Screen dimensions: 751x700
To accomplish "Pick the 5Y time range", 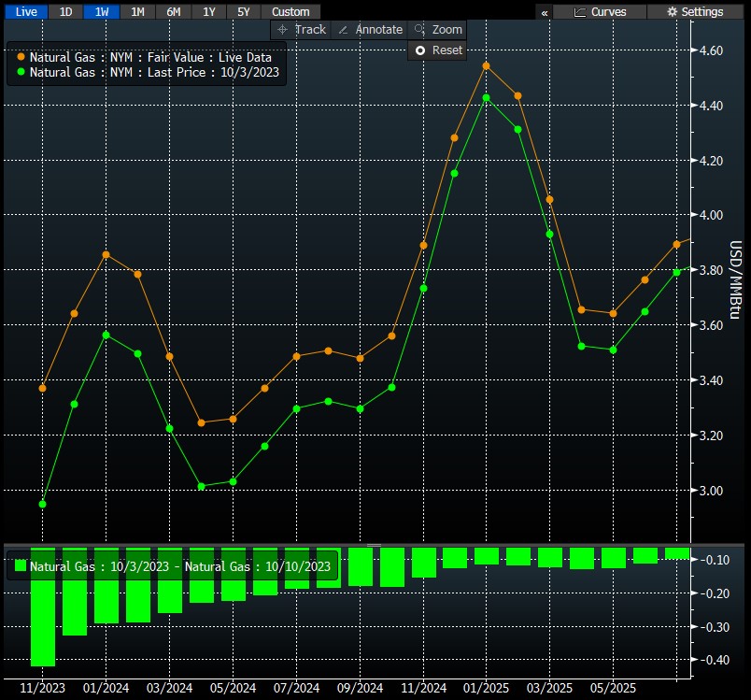I will (x=244, y=12).
